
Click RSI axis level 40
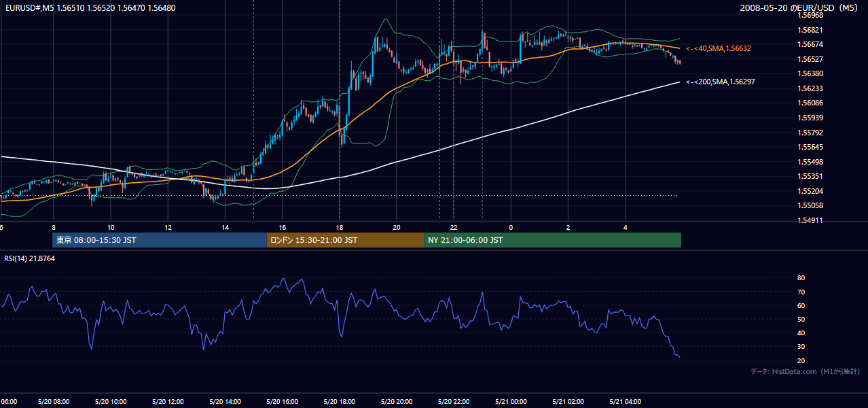(x=801, y=333)
